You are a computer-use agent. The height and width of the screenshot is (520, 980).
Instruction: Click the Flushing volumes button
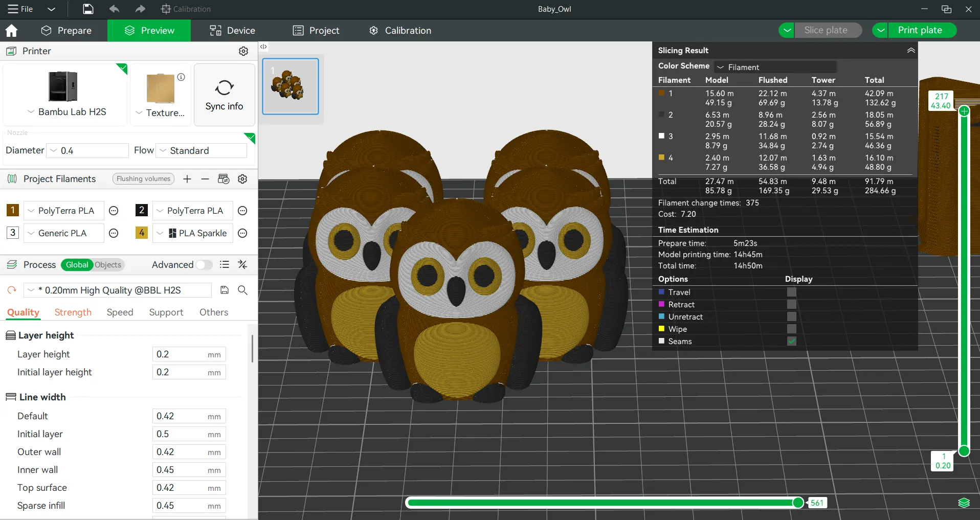click(143, 179)
